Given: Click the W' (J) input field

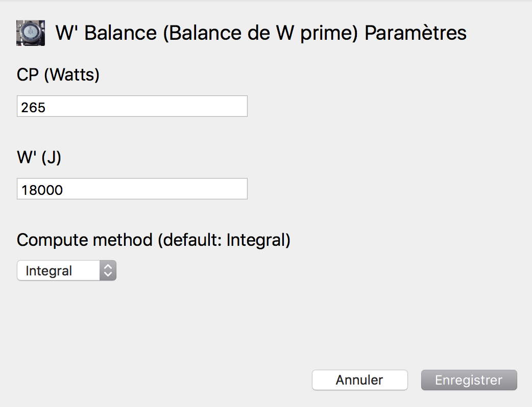Looking at the screenshot, I should (132, 189).
